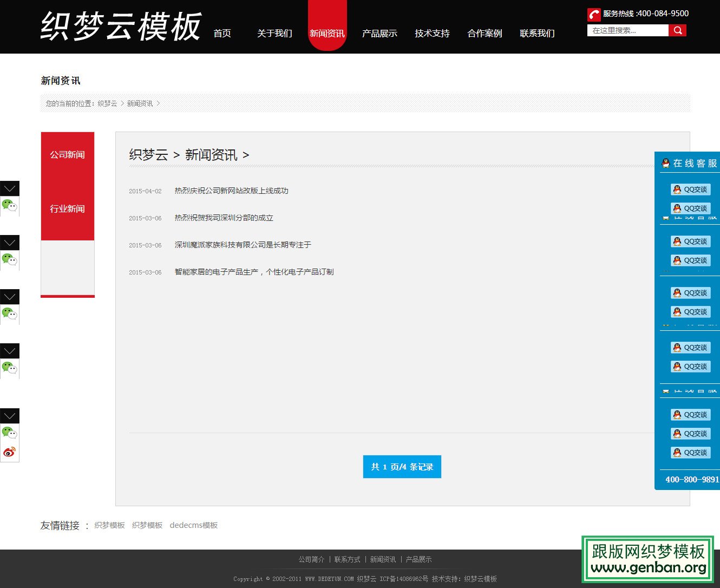This screenshot has width=720, height=588.
Task: Click the second WeChat icon in the share sidebar
Action: [10, 260]
